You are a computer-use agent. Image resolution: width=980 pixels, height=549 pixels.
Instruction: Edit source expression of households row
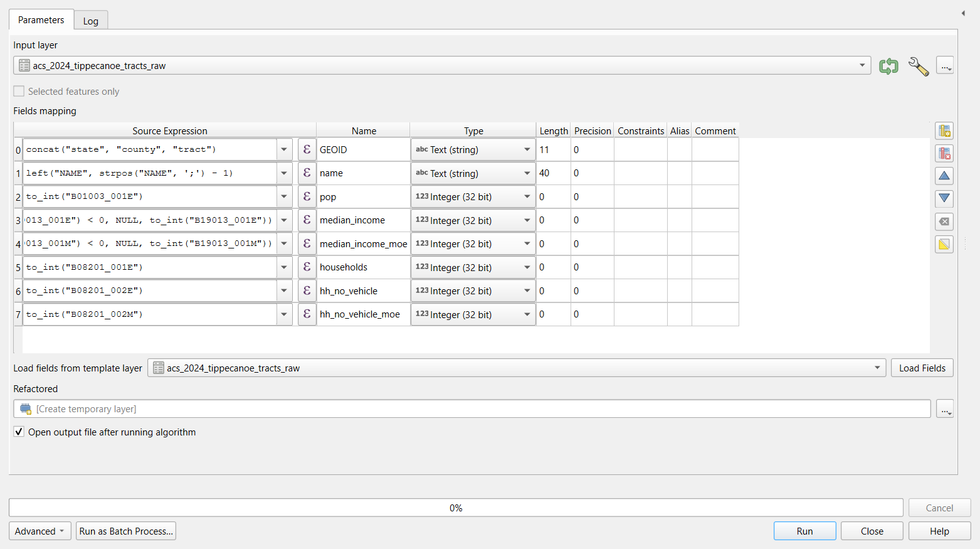[x=150, y=267]
